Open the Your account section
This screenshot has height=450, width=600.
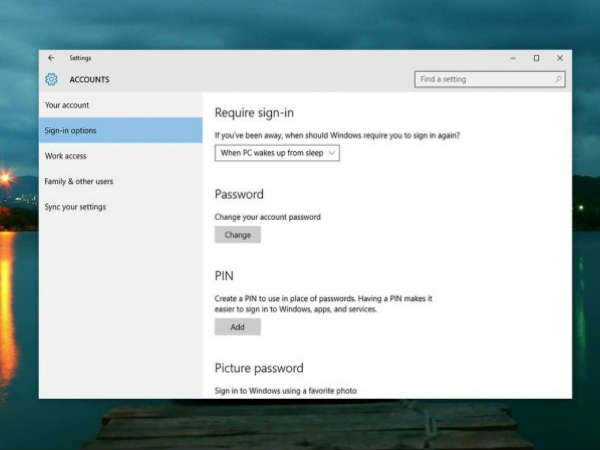pos(67,105)
